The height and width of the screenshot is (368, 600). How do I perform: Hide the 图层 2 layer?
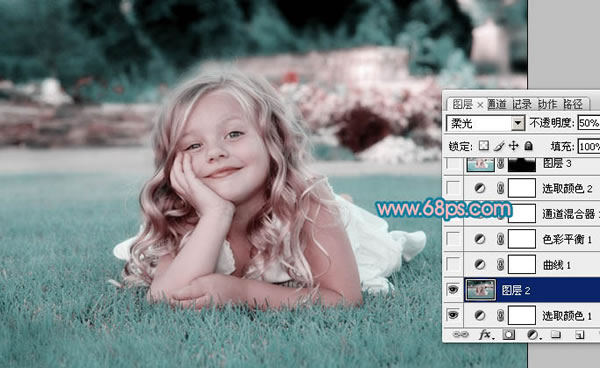pos(453,290)
